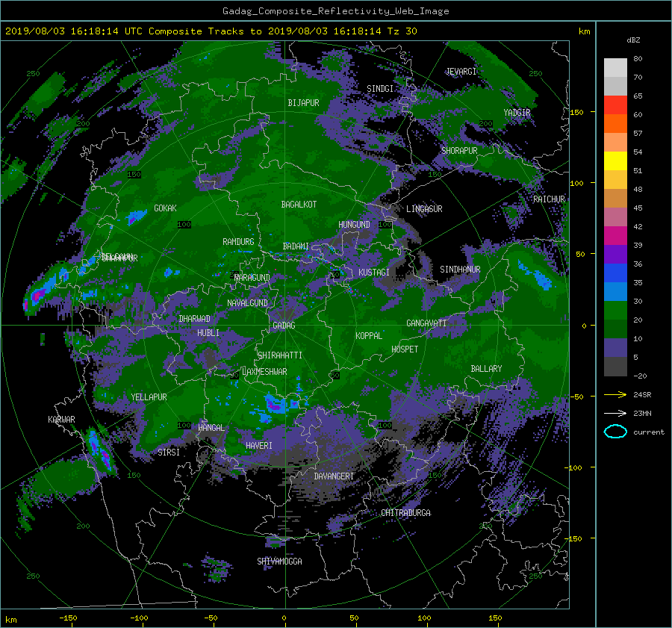Click the DAVANGERI city label

(x=334, y=476)
